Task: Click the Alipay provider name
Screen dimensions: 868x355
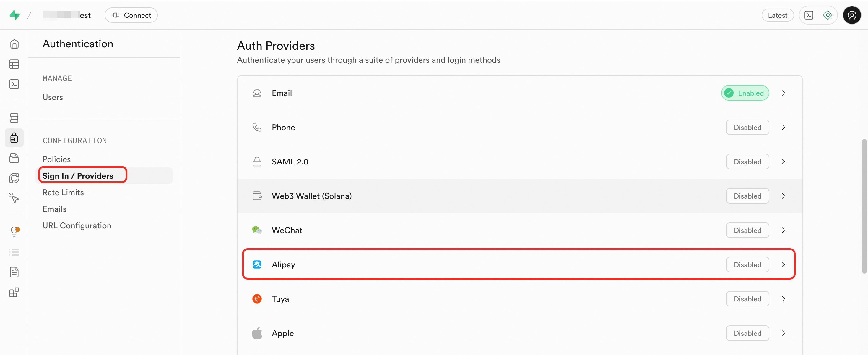Action: (283, 264)
